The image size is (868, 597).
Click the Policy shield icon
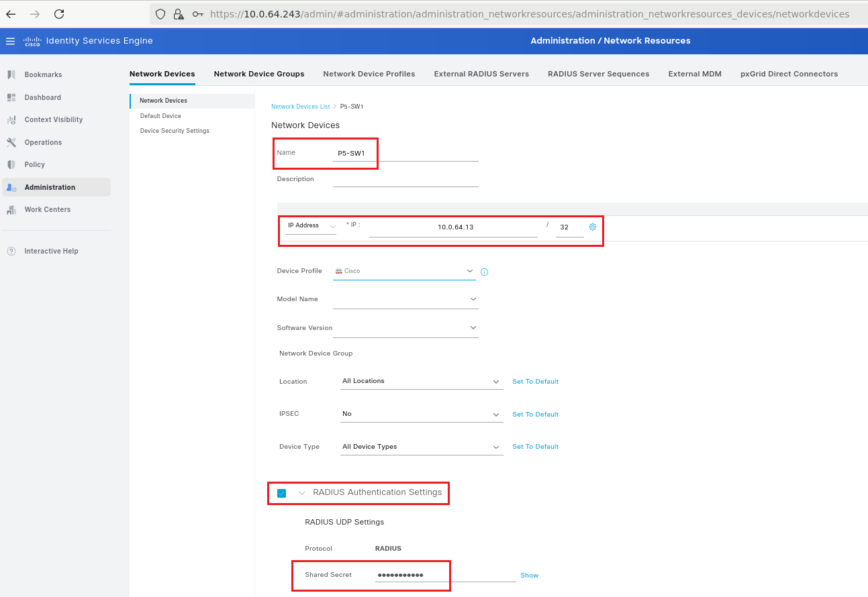(11, 164)
